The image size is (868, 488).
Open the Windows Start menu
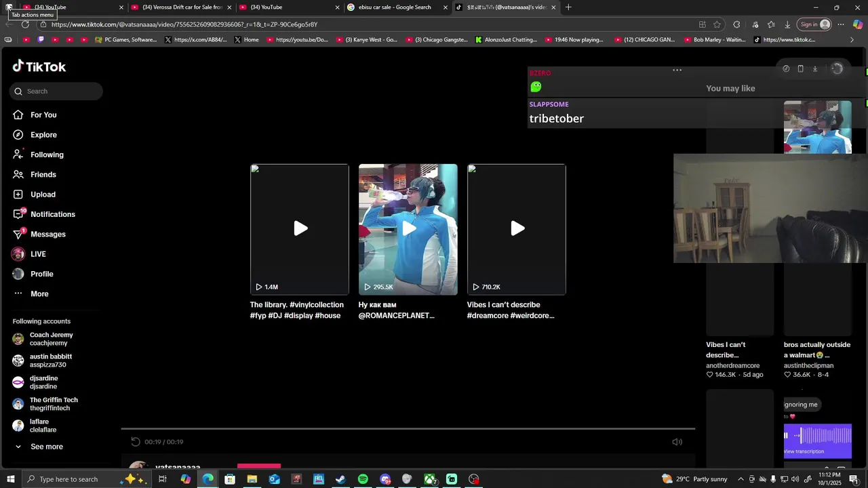(9, 479)
